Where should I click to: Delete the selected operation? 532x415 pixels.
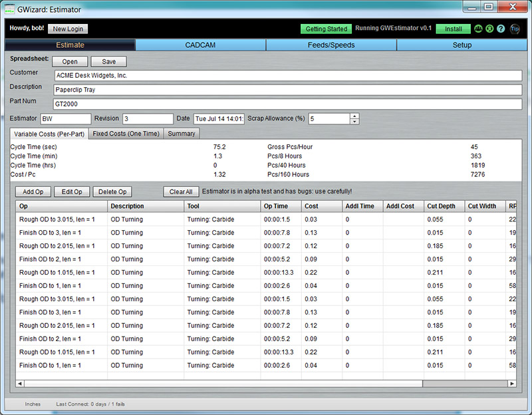pyautogui.click(x=112, y=192)
